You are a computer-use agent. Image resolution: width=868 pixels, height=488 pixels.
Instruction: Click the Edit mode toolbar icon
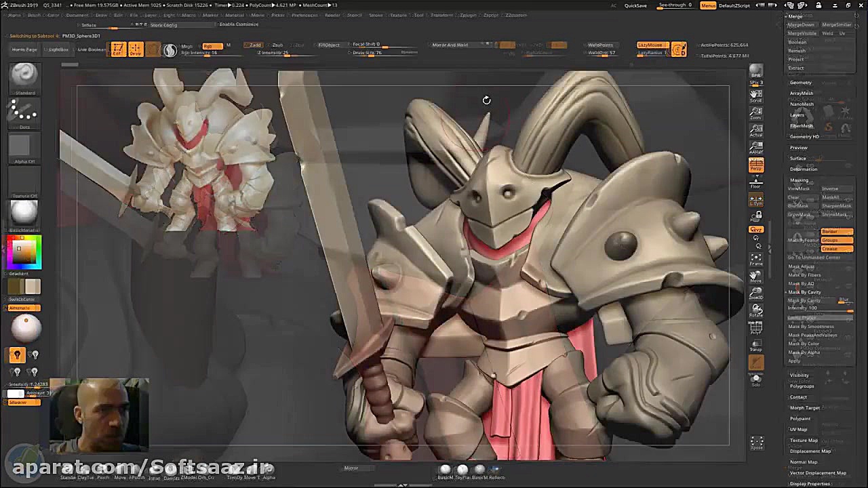coord(118,48)
